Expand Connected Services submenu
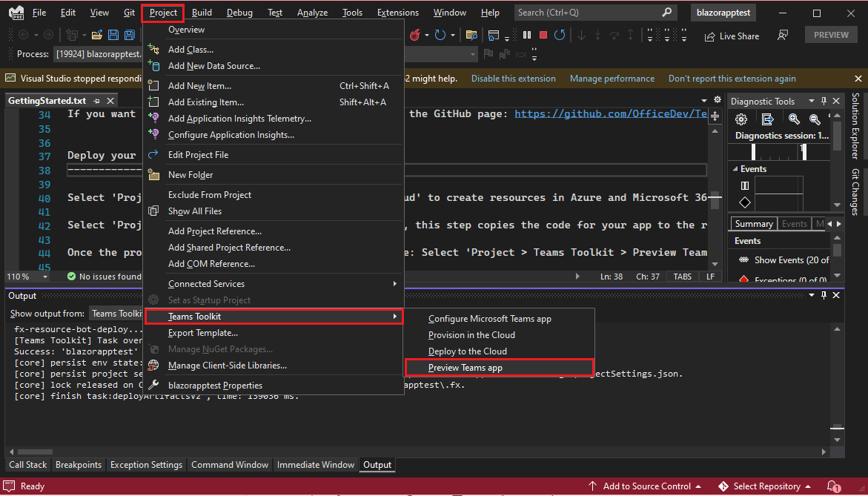 (274, 283)
